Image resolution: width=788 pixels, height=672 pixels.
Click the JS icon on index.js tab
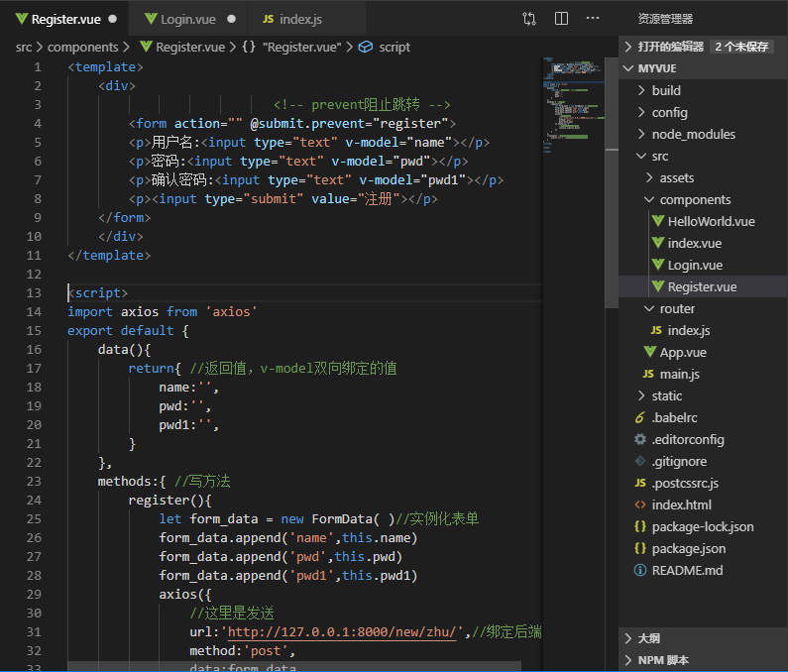pos(268,19)
